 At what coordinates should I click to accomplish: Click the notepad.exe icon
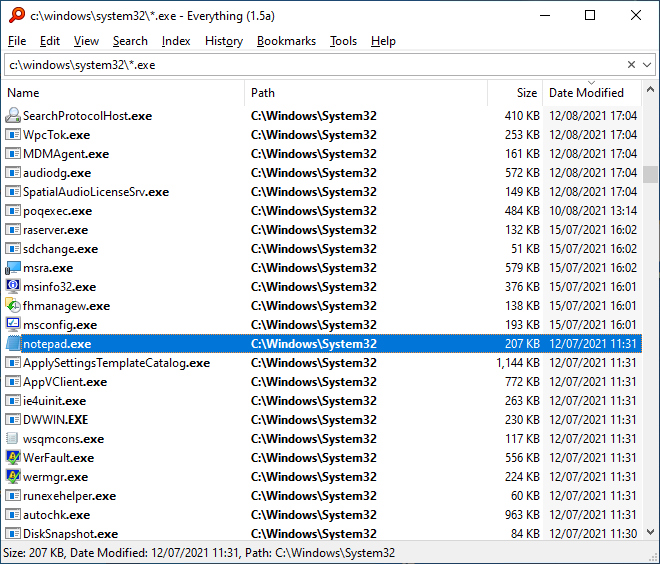point(13,344)
